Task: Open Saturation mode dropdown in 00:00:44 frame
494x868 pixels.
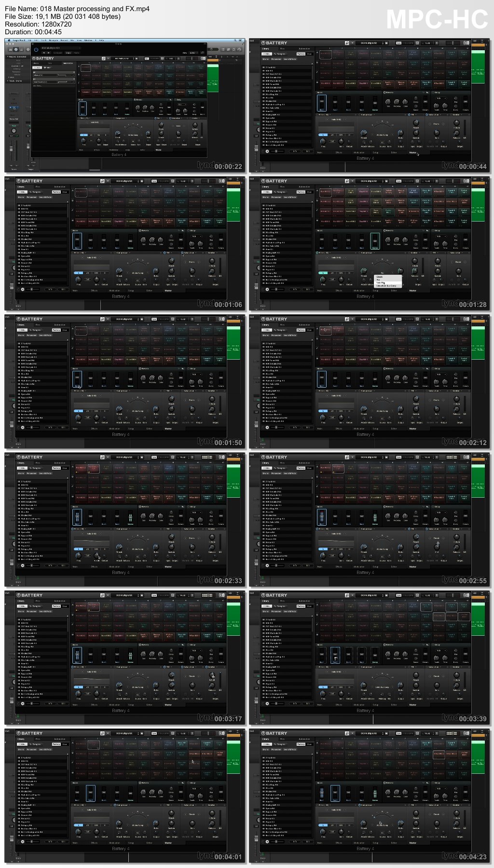Action: click(436, 124)
